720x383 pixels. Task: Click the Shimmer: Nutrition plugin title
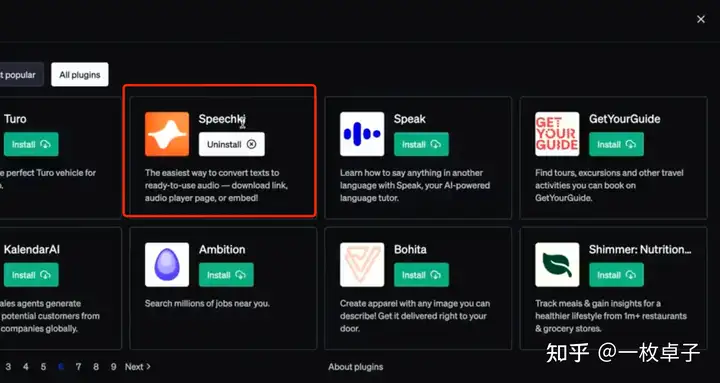pyautogui.click(x=640, y=249)
